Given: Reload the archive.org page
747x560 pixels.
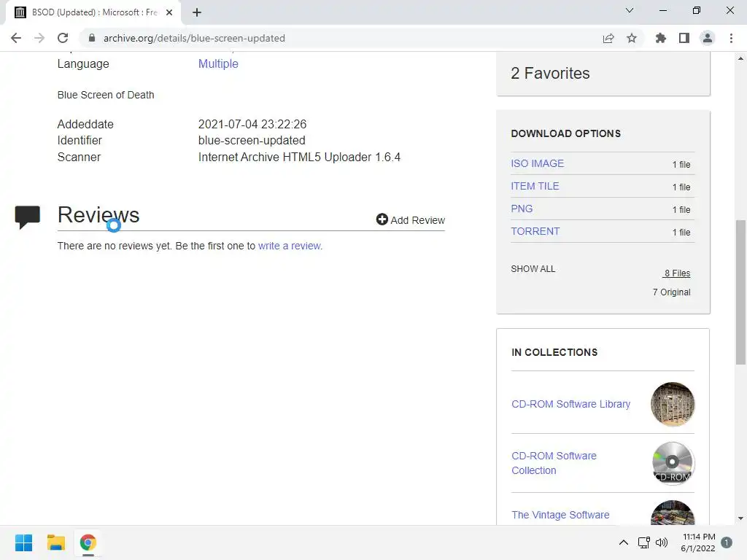Looking at the screenshot, I should (x=63, y=38).
